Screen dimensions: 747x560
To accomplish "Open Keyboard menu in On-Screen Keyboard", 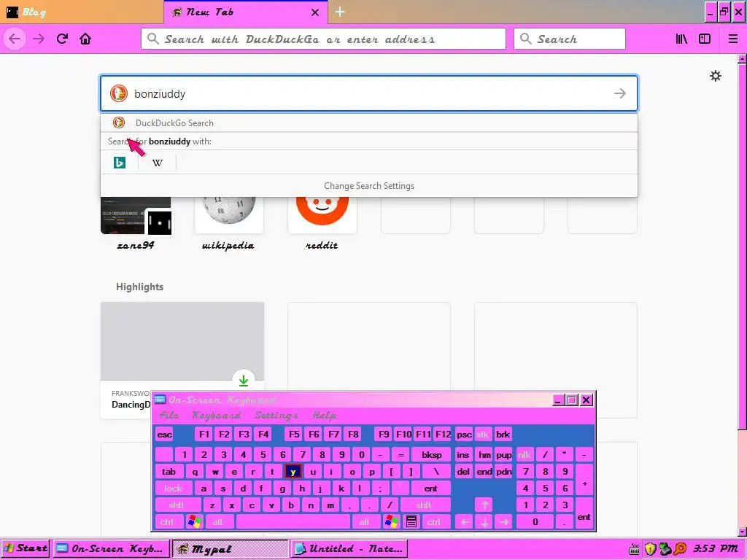I will tap(216, 415).
